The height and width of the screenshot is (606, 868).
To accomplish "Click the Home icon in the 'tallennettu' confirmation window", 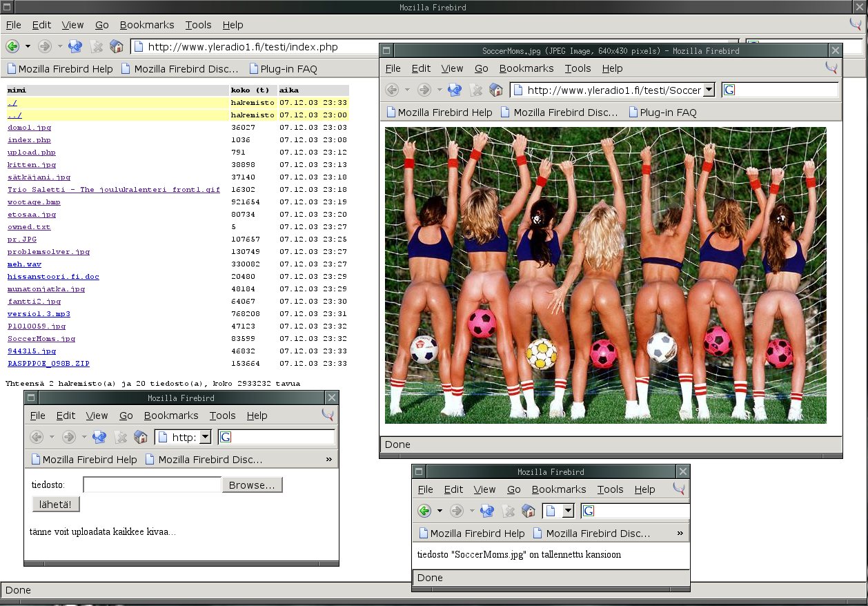I will [x=529, y=511].
